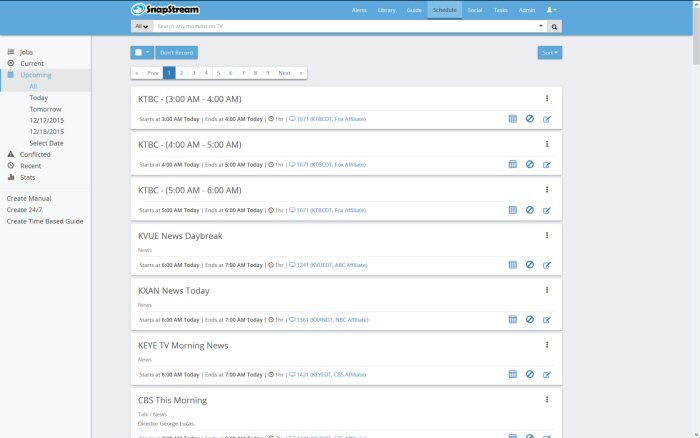The height and width of the screenshot is (438, 700).
Task: Cancel the KVUE News Daybreak recording
Action: pos(529,265)
